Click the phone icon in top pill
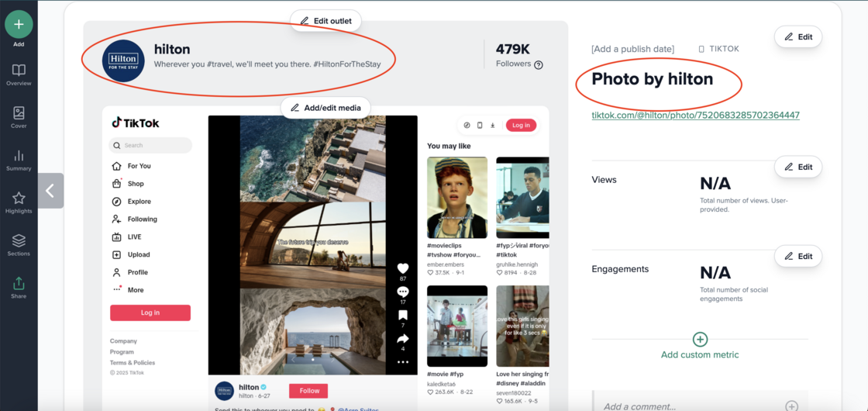 point(480,125)
